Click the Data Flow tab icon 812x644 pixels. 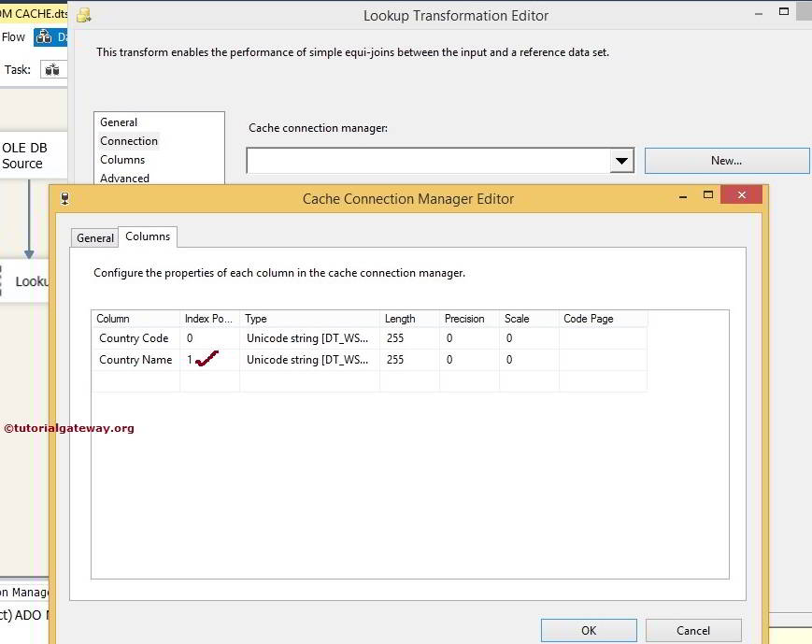click(x=44, y=36)
